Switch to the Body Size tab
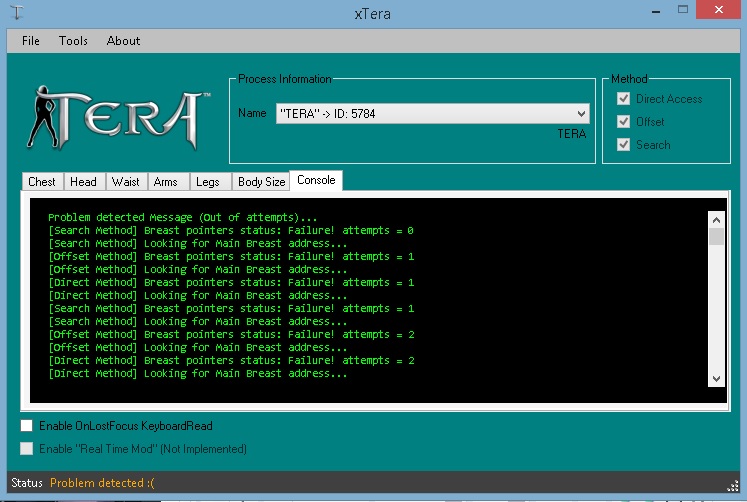 tap(261, 182)
